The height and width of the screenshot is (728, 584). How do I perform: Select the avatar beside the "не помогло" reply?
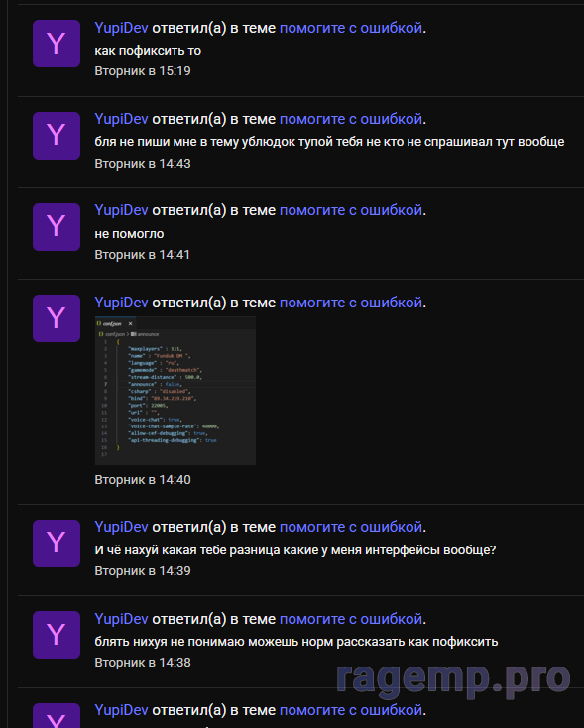click(57, 227)
